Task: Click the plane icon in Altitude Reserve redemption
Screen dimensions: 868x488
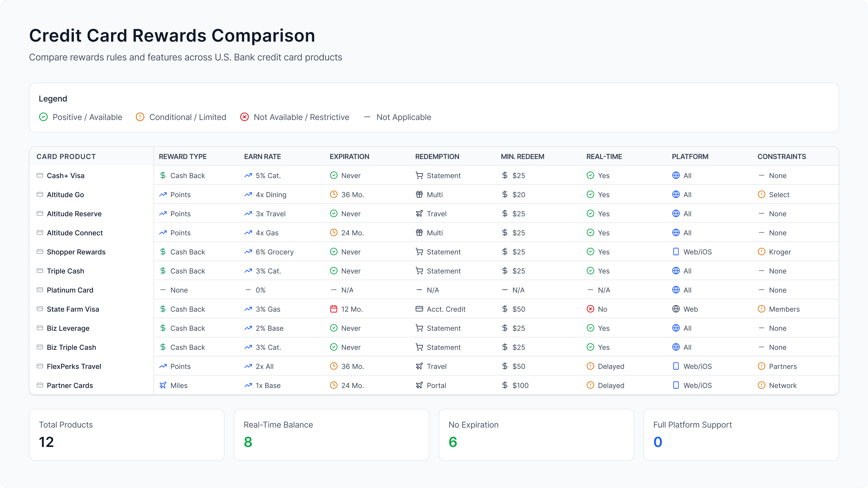Action: click(x=419, y=214)
